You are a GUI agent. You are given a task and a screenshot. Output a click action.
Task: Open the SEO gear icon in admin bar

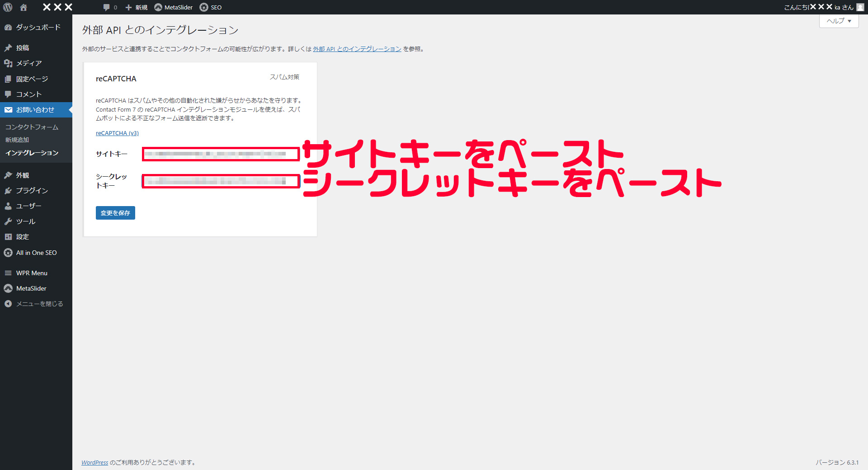(x=204, y=7)
